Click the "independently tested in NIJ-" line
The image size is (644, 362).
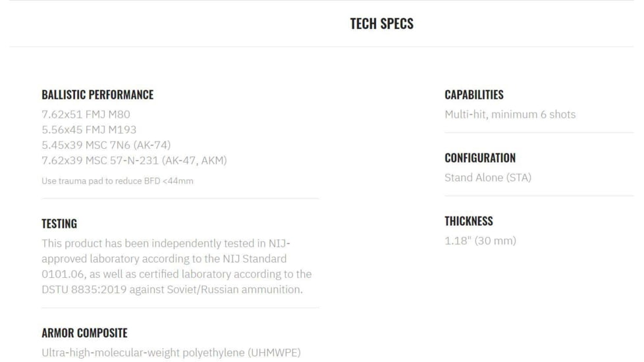[165, 244]
